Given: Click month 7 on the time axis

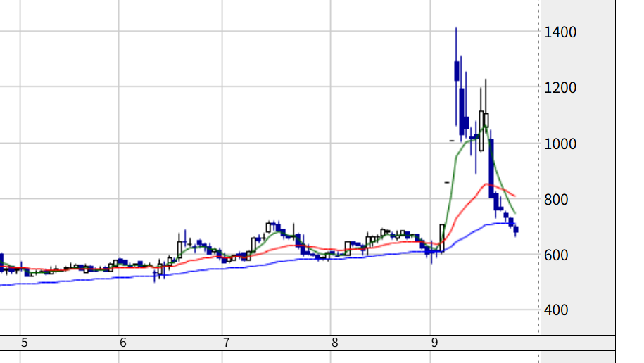Looking at the screenshot, I should click(227, 343).
